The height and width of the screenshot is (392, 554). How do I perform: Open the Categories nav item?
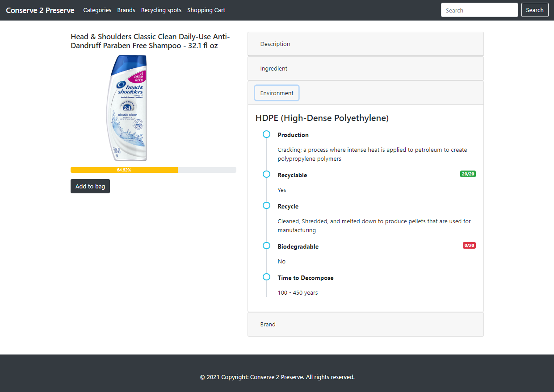[97, 10]
